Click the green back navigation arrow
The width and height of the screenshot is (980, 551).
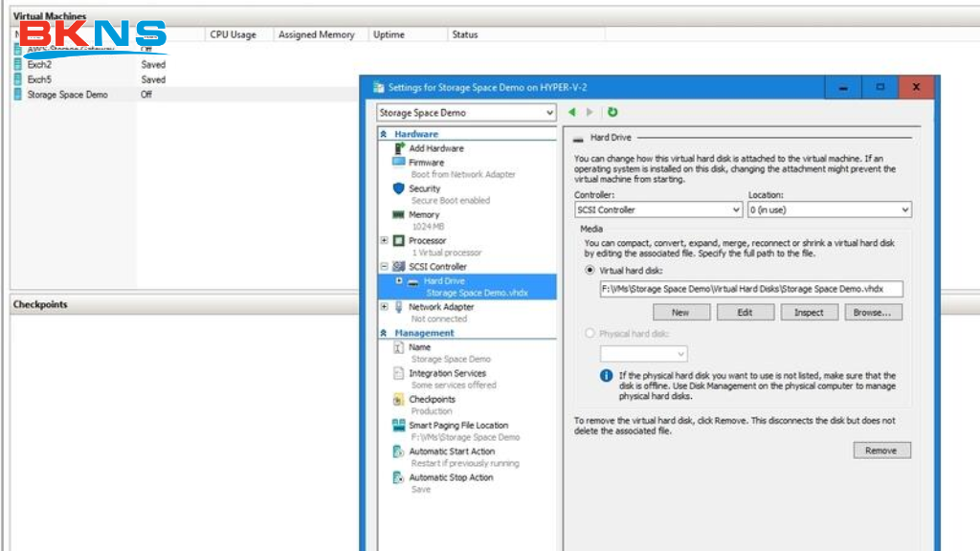(x=572, y=112)
